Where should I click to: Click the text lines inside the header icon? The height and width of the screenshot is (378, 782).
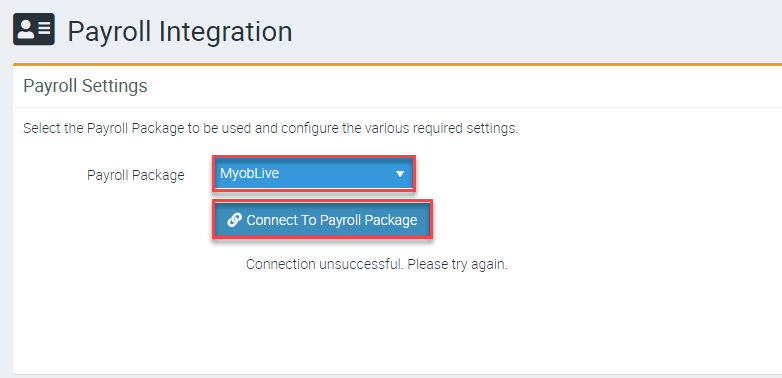pos(44,29)
